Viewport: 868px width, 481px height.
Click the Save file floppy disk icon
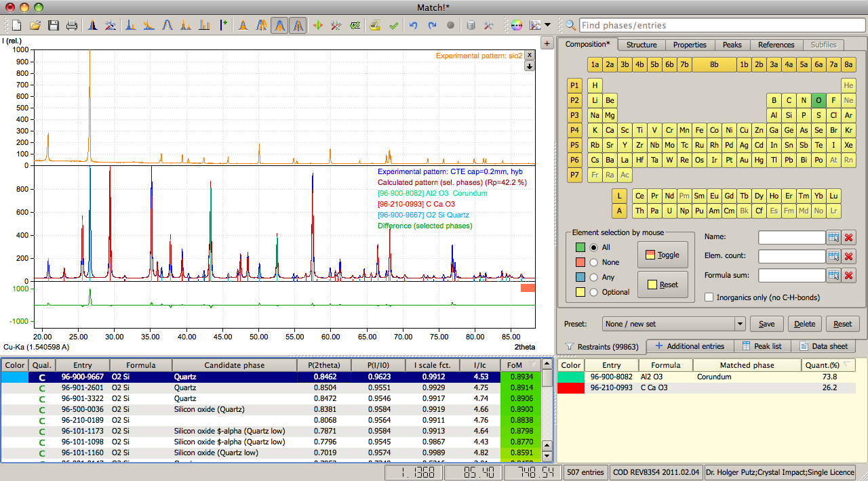pyautogui.click(x=53, y=26)
